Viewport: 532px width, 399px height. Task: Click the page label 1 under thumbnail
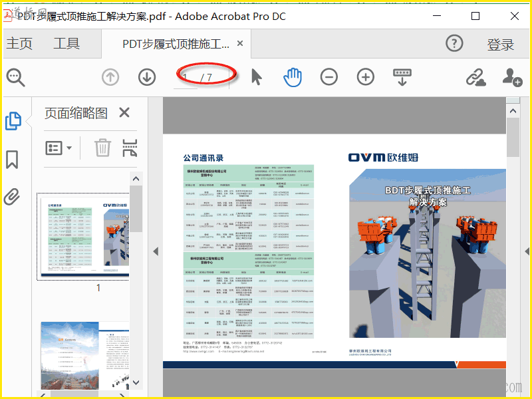[98, 288]
